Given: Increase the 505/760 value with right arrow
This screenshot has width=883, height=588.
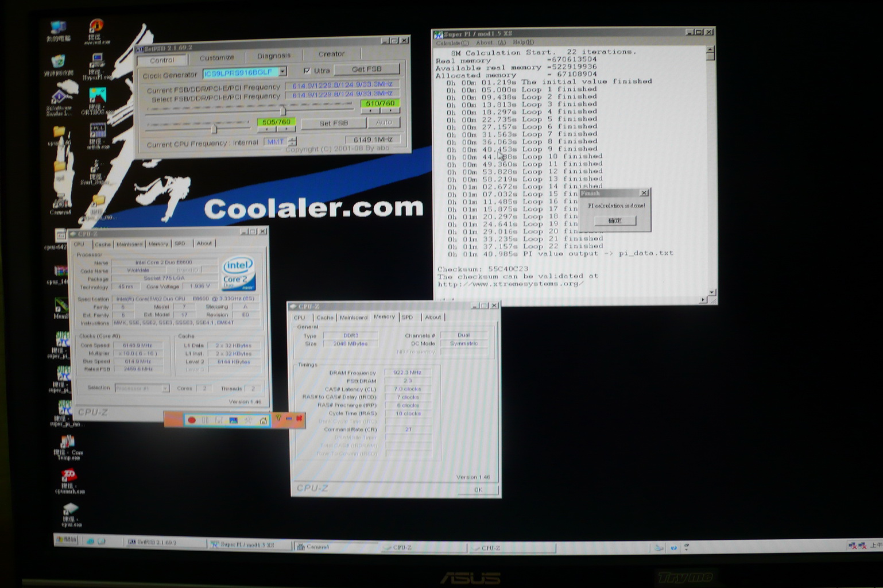Looking at the screenshot, I should [286, 129].
